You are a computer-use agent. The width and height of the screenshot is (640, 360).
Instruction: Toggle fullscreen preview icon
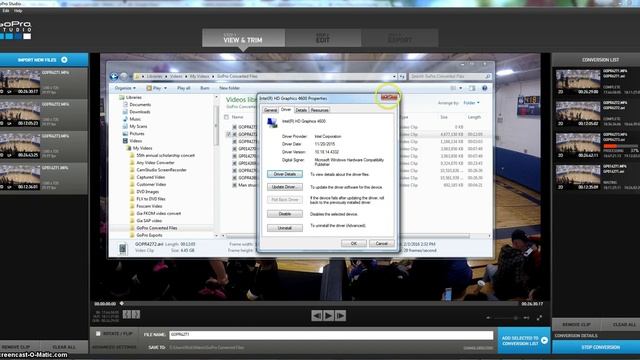pyautogui.click(x=540, y=318)
